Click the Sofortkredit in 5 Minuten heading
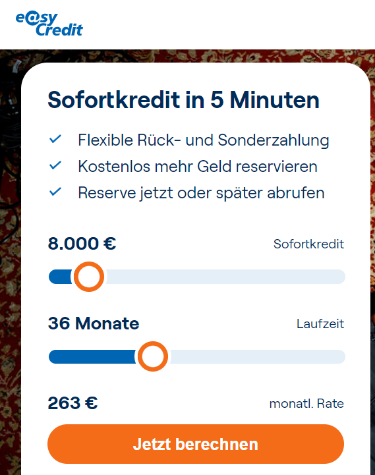 184,100
